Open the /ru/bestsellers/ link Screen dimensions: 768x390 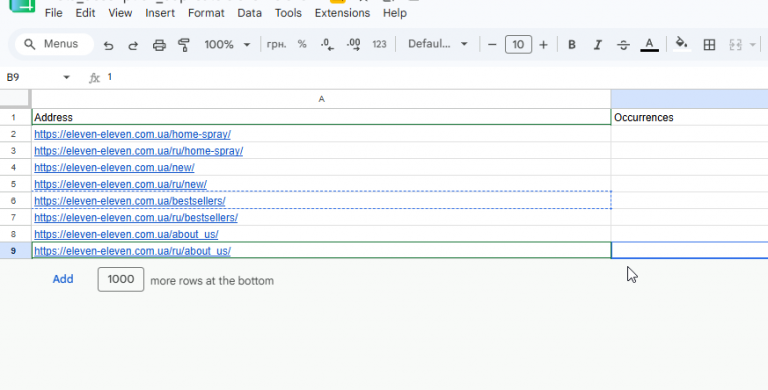coord(136,218)
